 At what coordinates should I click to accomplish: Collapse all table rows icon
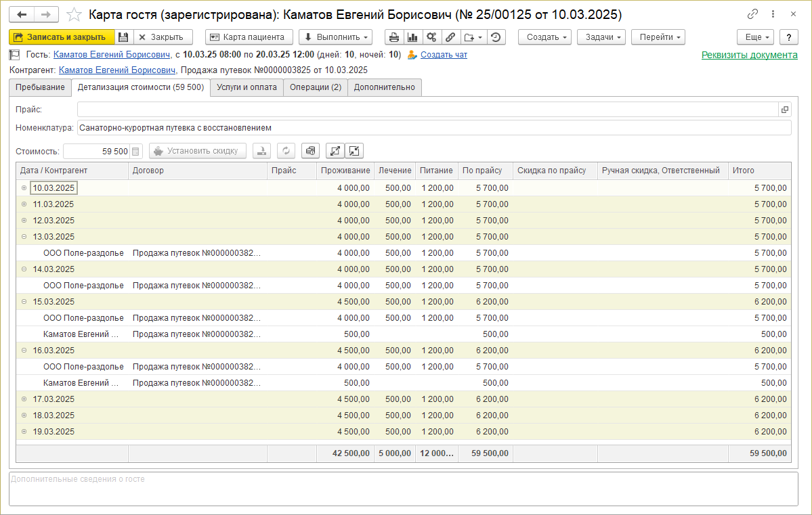coord(354,151)
